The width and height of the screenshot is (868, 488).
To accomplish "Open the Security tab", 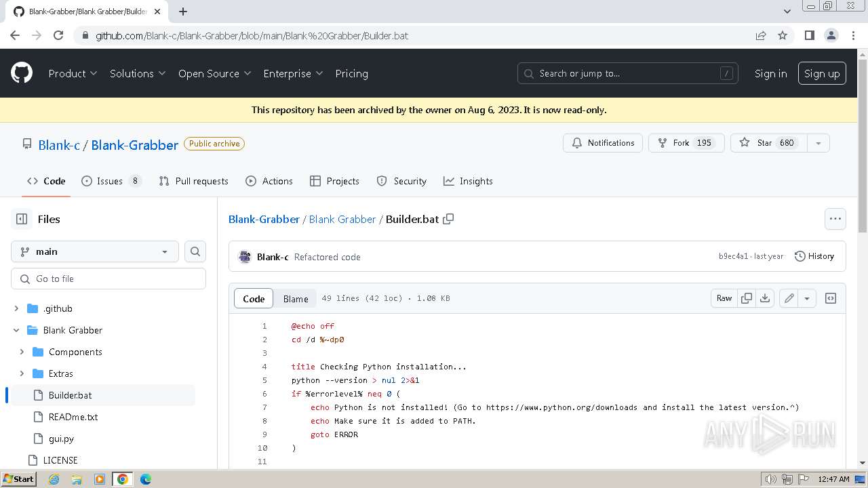I will click(401, 181).
